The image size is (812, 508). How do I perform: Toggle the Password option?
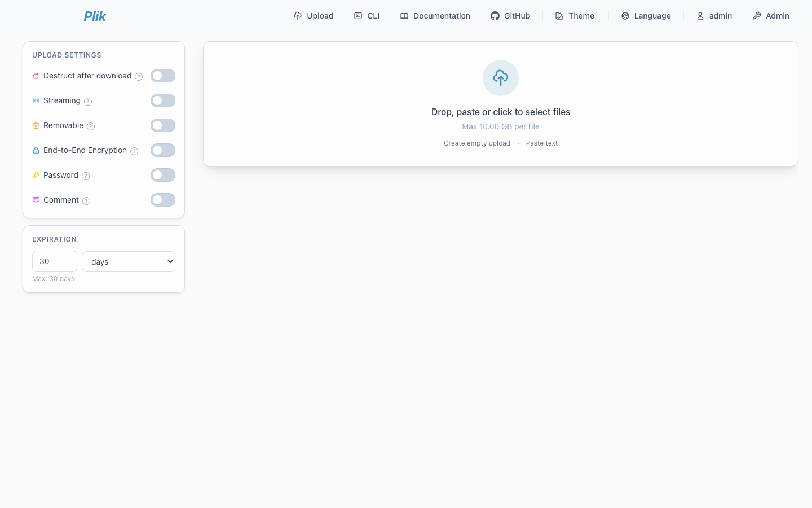click(x=163, y=175)
